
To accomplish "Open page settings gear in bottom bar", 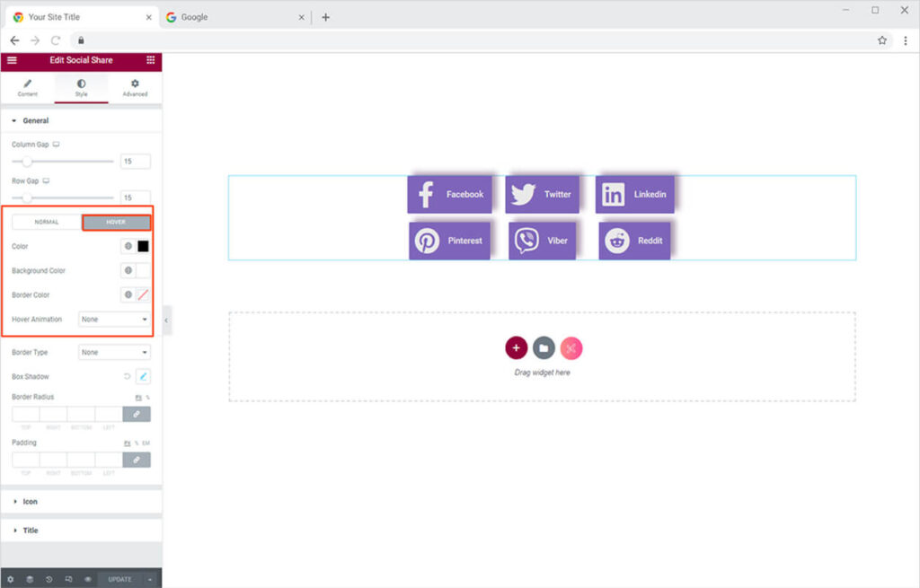I will [x=10, y=579].
